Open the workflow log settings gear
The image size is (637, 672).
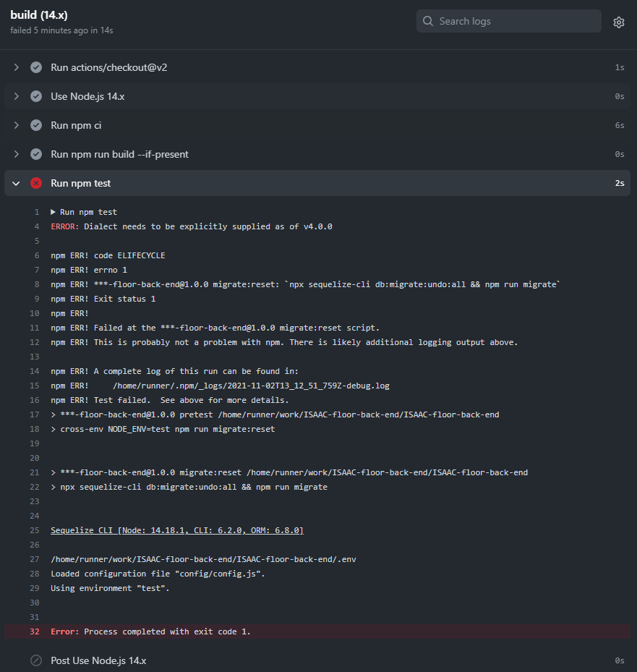click(x=618, y=22)
